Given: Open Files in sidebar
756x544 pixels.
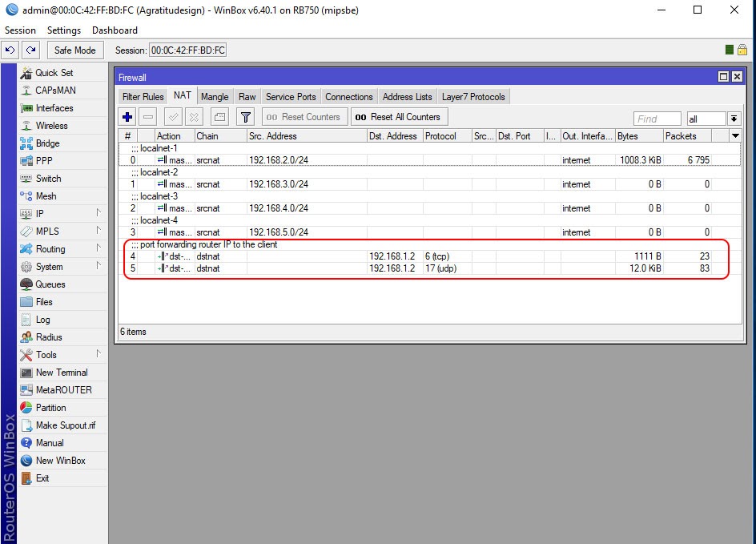Looking at the screenshot, I should pyautogui.click(x=62, y=302).
